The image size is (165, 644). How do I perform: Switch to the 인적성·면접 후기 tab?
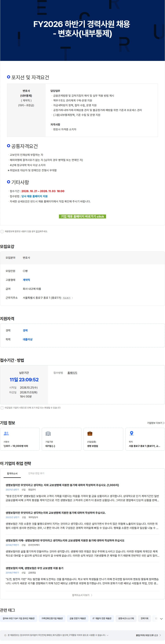tap(36, 473)
